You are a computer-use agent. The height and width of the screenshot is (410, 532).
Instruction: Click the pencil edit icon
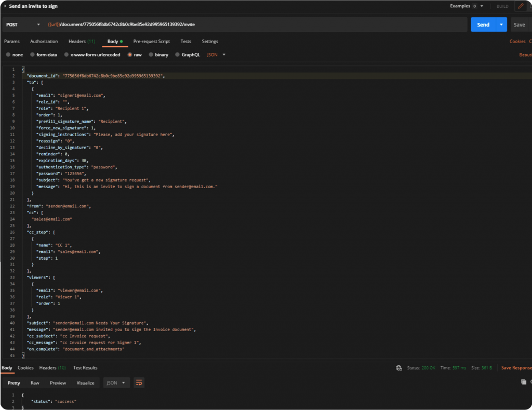[520, 6]
